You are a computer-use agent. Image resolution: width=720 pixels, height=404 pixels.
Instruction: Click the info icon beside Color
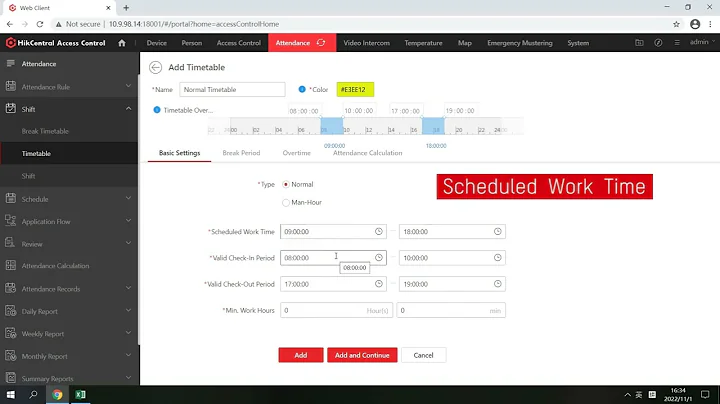(x=302, y=89)
